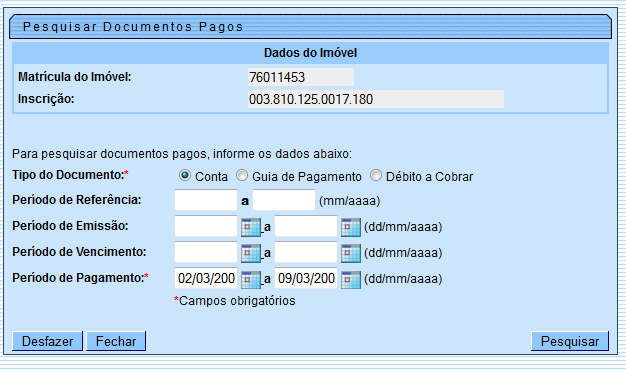Edit the Período de Pagamento start date 02/03

[206, 278]
